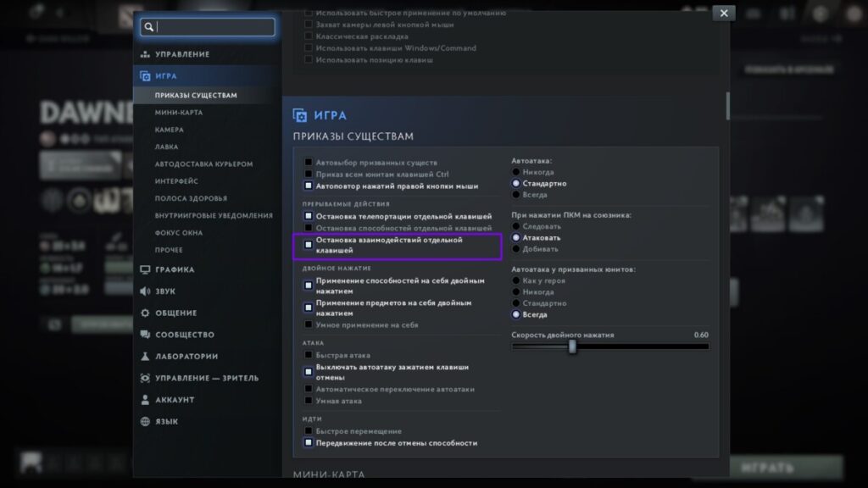Viewport: 868px width, 488px height.
Task: Click the Графика monitor icon
Action: 145,269
